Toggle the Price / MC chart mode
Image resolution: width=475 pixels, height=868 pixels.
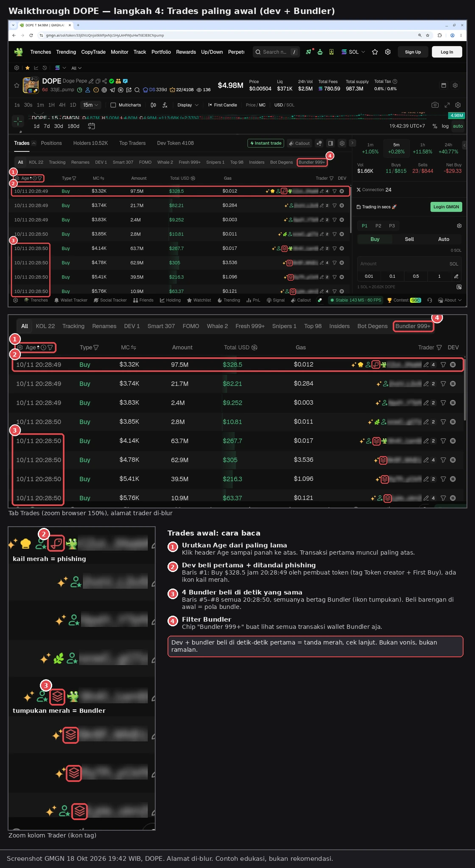click(256, 105)
